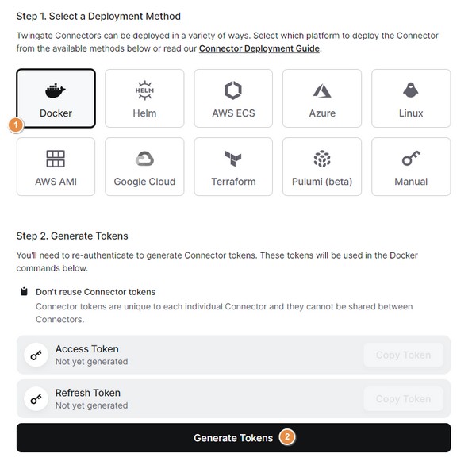Image resolution: width=476 pixels, height=461 pixels.
Task: Copy the Refresh Token
Action: pos(403,399)
